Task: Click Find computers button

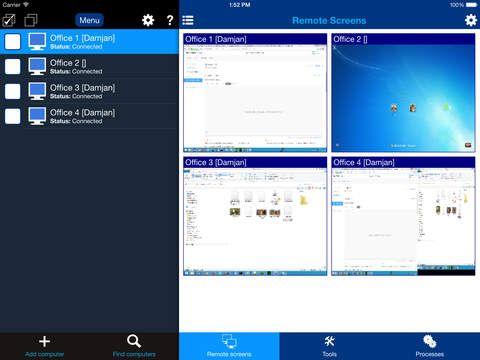Action: 134,346
